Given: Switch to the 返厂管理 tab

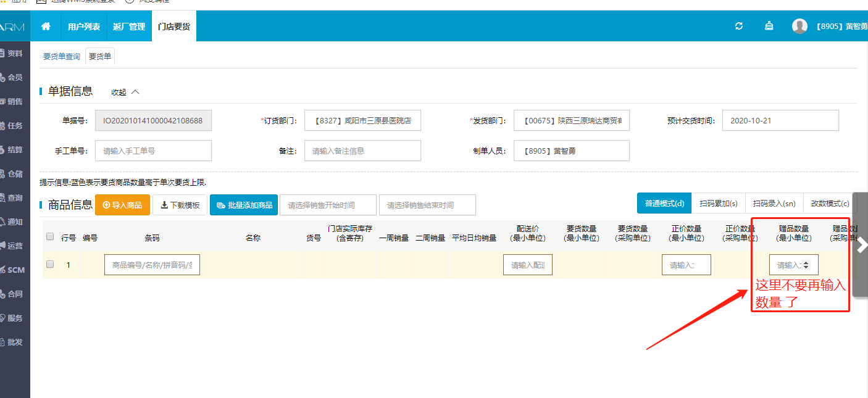Looking at the screenshot, I should 129,27.
